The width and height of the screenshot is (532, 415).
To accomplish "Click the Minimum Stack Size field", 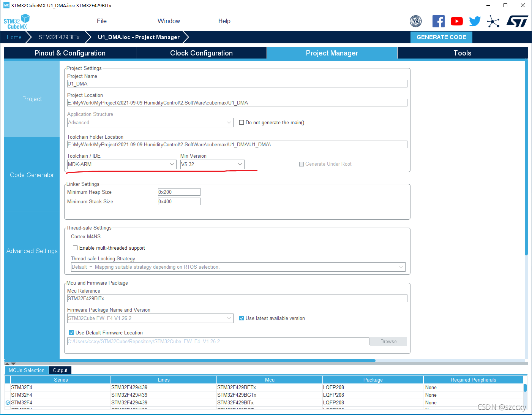I will coord(179,201).
